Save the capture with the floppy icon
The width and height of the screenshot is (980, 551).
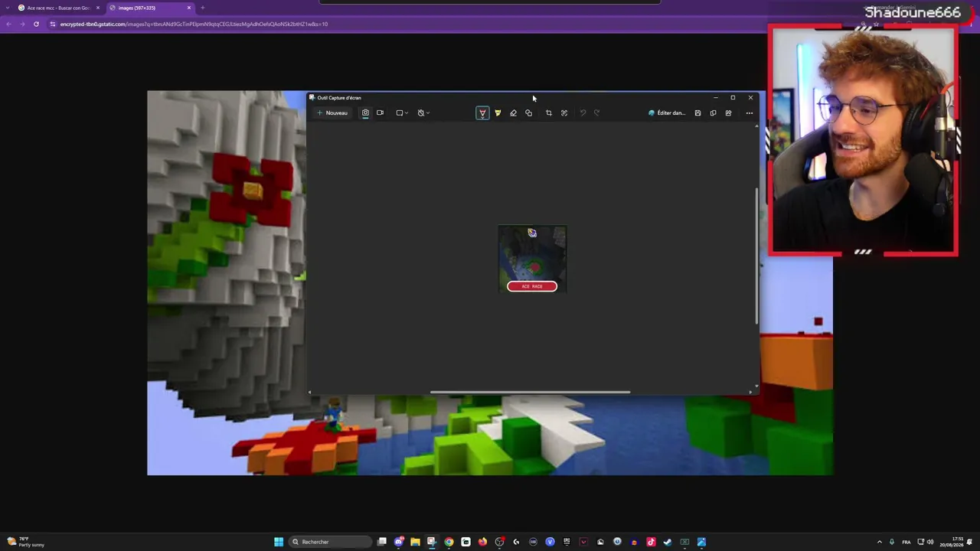pos(697,113)
